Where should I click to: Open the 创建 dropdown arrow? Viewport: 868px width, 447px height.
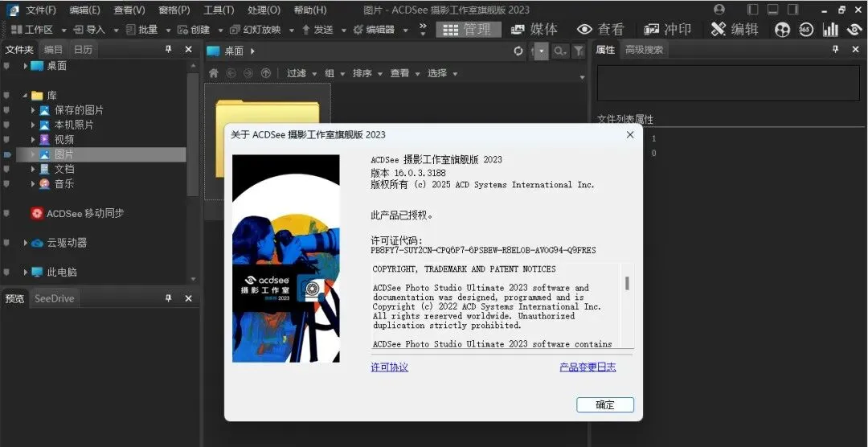220,30
